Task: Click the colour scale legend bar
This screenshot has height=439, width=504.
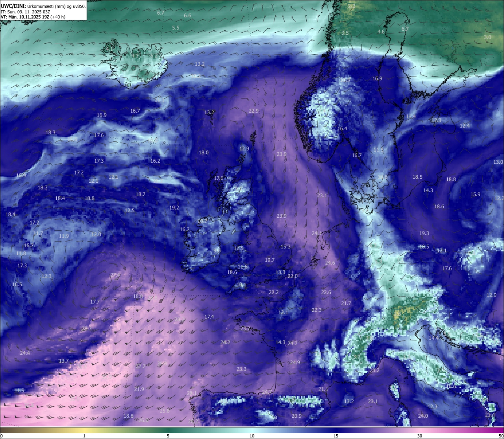Action: 252,430
